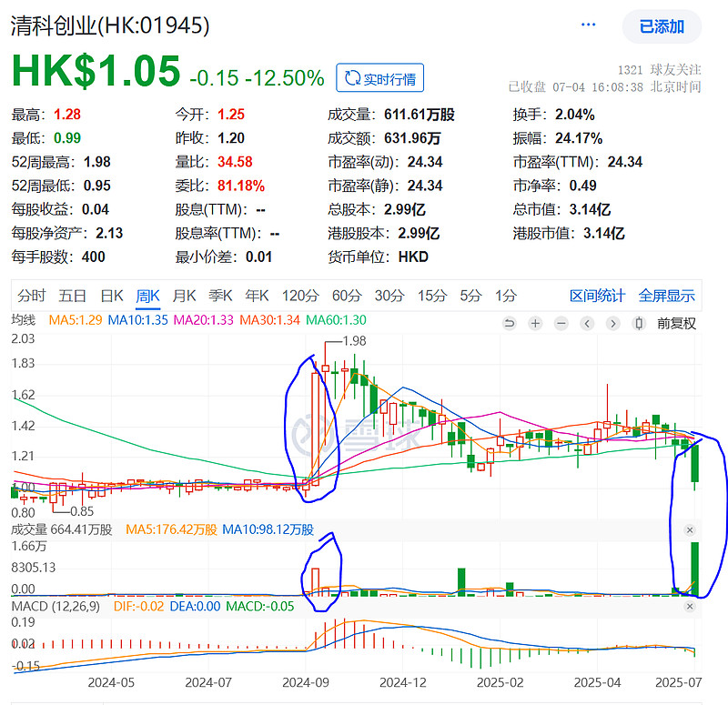Click the 成交量 664.41万股 panel label
Image resolution: width=728 pixels, height=705 pixels.
pyautogui.click(x=62, y=529)
